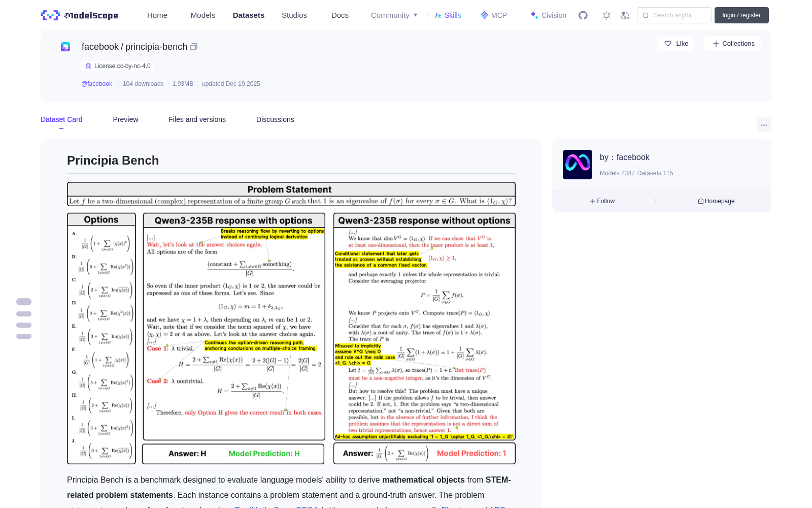
Task: Click the license badge icon
Action: pyautogui.click(x=88, y=66)
